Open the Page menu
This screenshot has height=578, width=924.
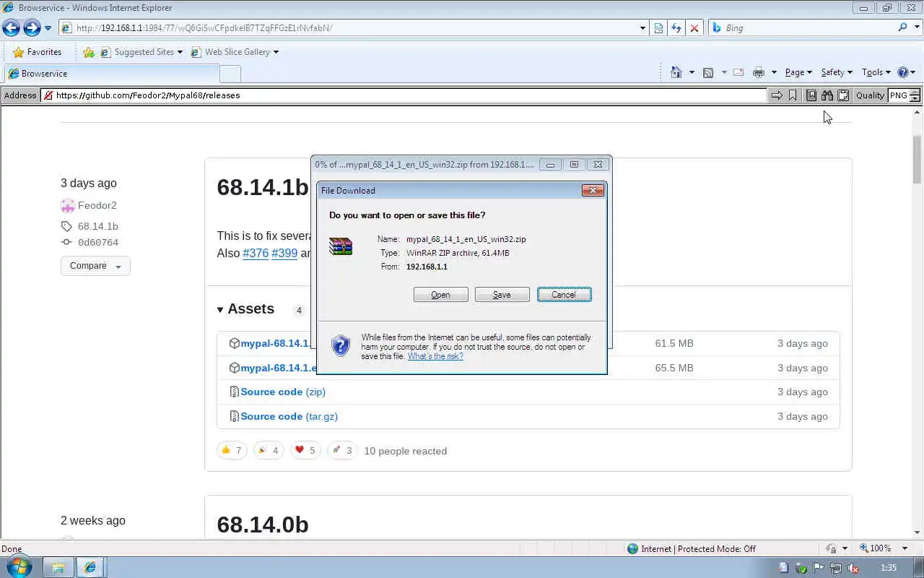coord(798,72)
